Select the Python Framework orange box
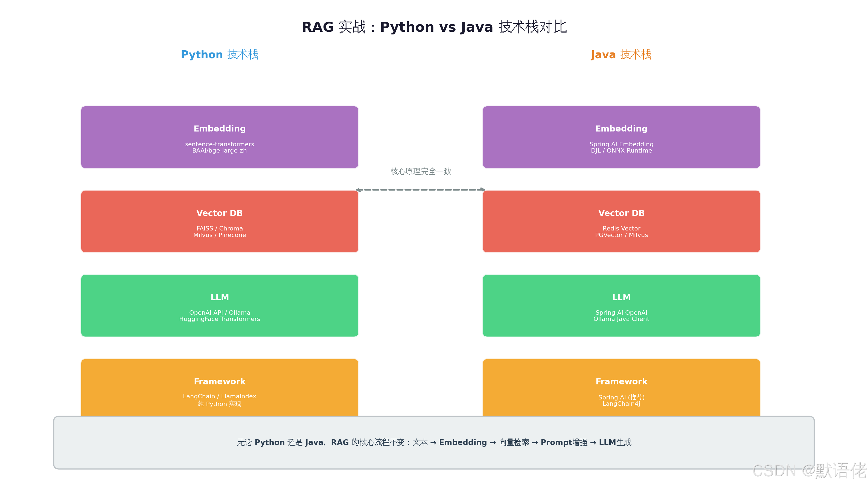868x485 pixels. click(219, 387)
